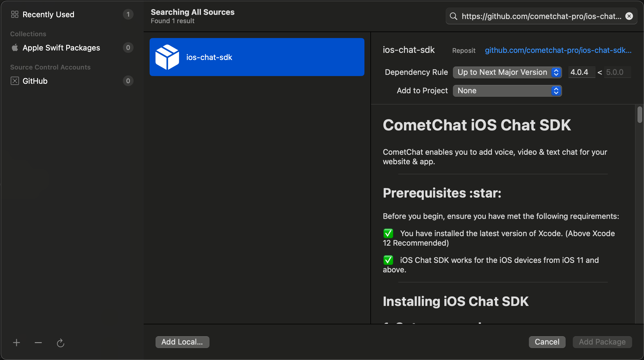Clear the search field with the X icon

[629, 16]
